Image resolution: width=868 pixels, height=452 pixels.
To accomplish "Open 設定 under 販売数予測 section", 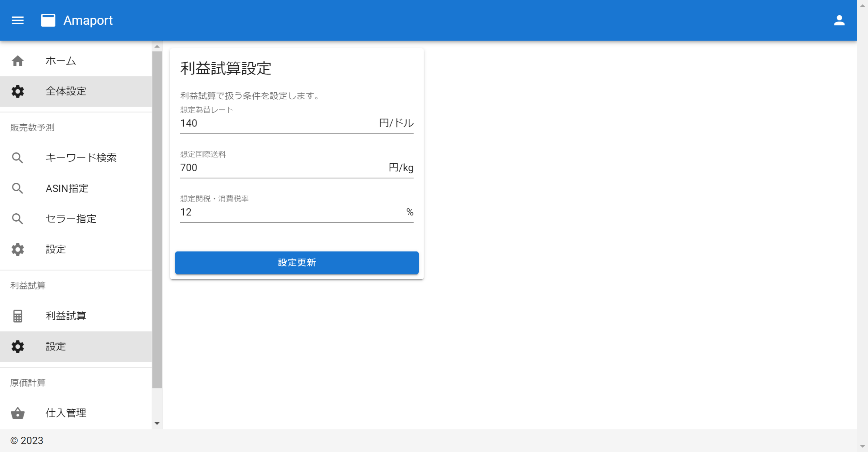I will 56,249.
